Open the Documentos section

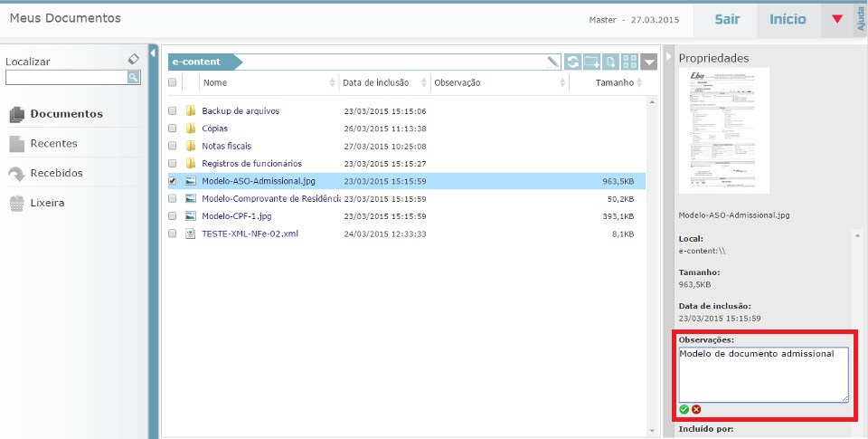66,114
